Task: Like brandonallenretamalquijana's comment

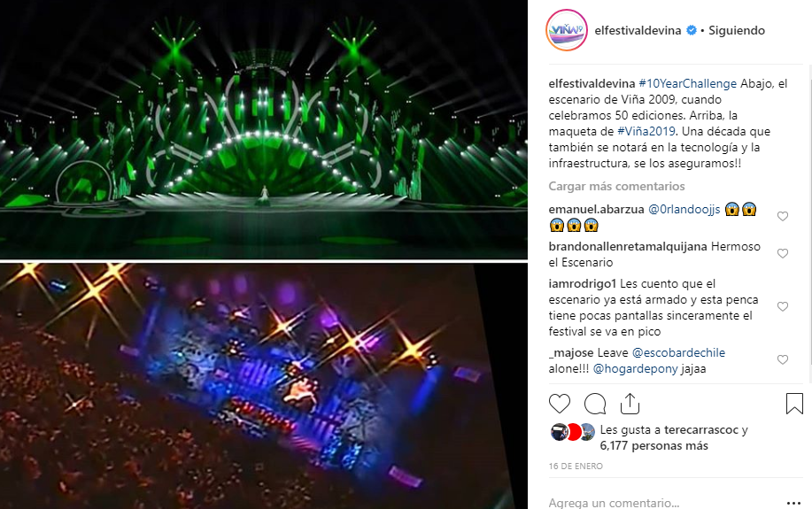Action: [x=783, y=253]
